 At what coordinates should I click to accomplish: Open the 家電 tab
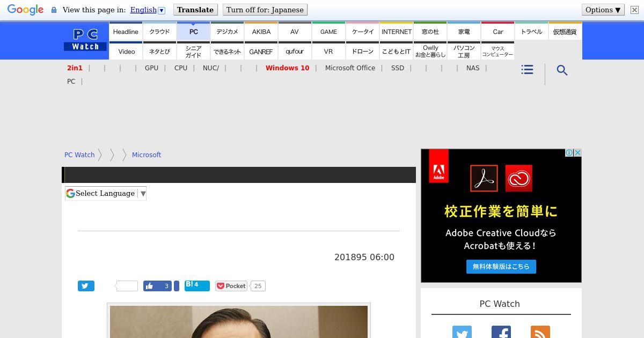[x=464, y=32]
